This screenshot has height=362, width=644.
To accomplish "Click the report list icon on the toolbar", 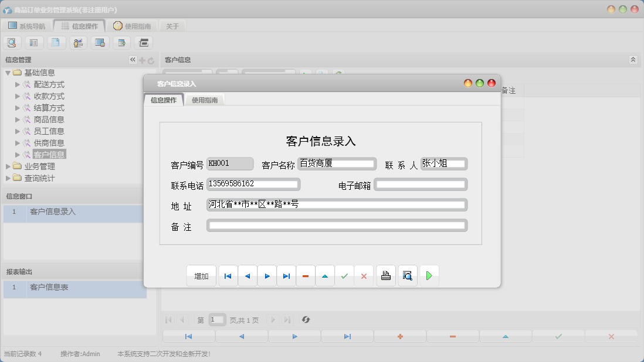I will (x=34, y=42).
